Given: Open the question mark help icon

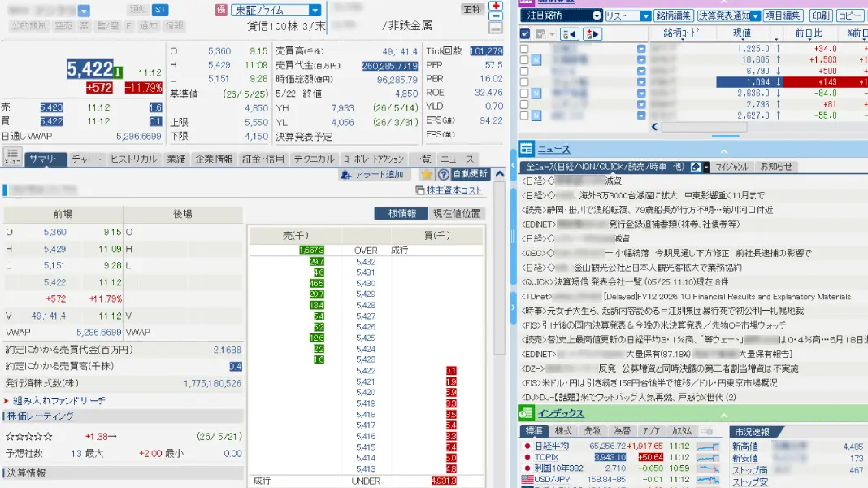Looking at the screenshot, I should pos(444,175).
